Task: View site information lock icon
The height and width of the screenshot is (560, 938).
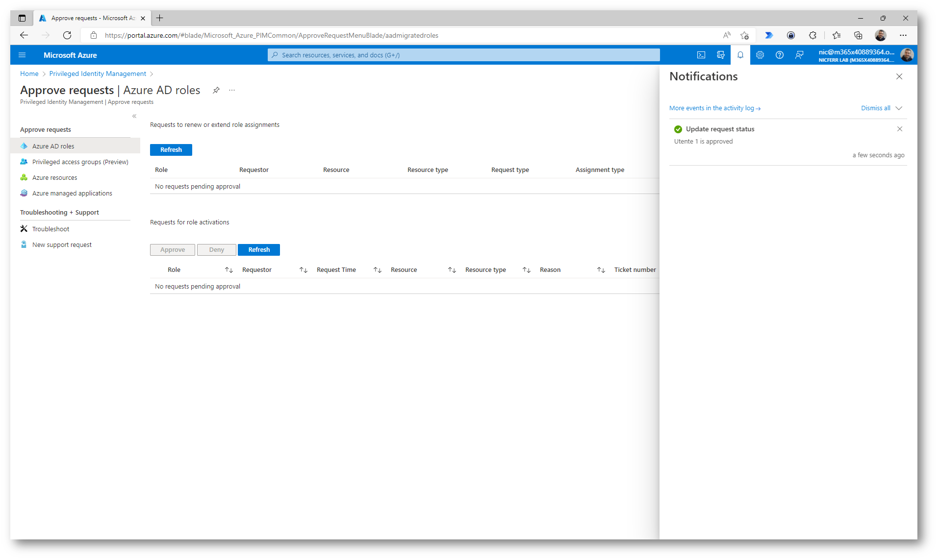Action: 94,35
